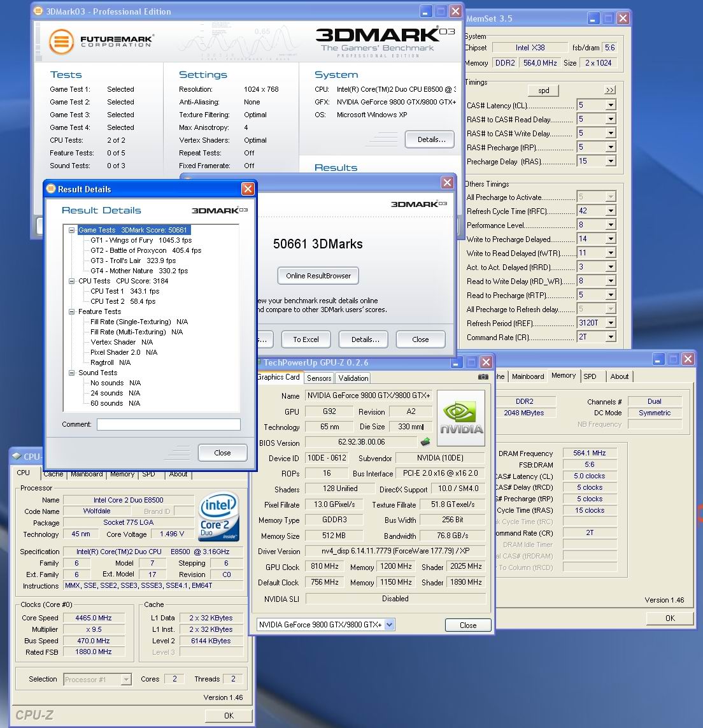
Task: Open the GPU-Z graphics card selector dropdown
Action: click(389, 624)
